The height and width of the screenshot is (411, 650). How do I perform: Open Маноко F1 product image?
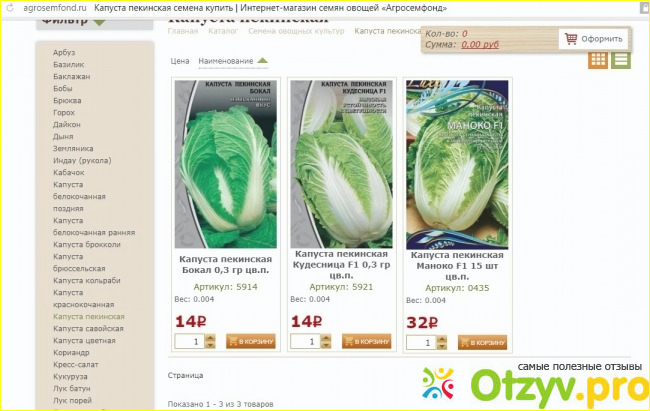(457, 165)
